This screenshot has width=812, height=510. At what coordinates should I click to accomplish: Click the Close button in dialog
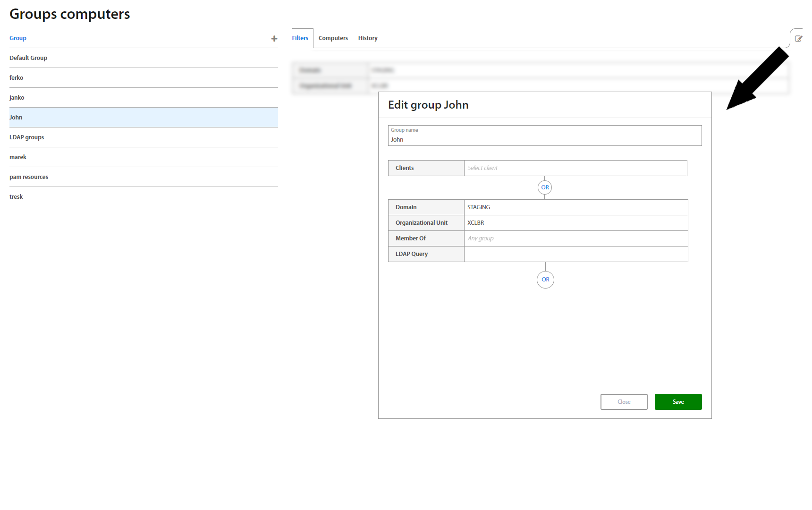(624, 402)
